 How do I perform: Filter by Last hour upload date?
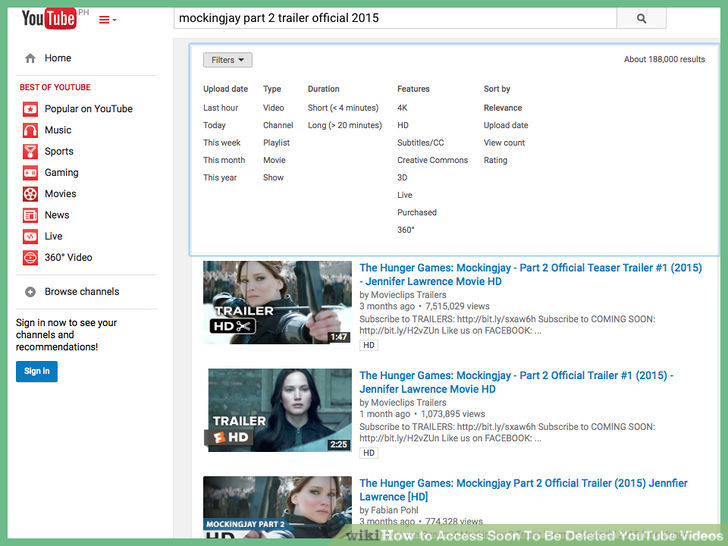tap(221, 108)
